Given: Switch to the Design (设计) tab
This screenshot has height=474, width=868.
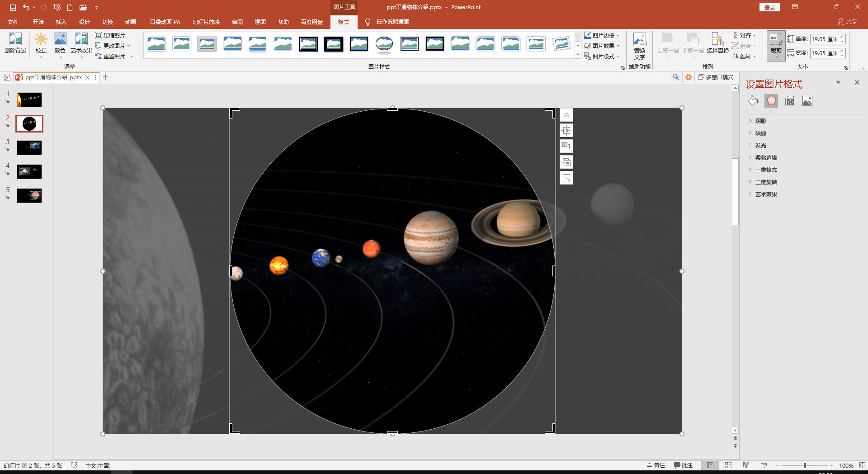Looking at the screenshot, I should click(84, 22).
